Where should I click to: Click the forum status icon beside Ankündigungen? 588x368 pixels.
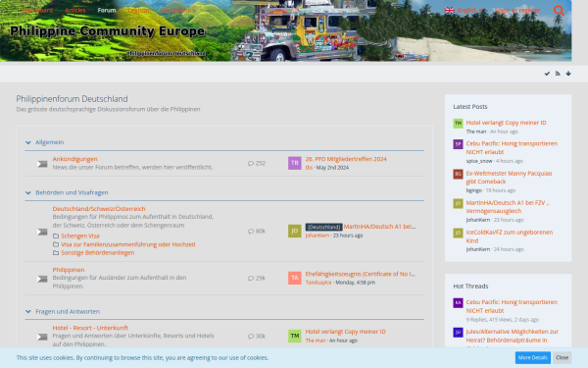click(x=42, y=164)
